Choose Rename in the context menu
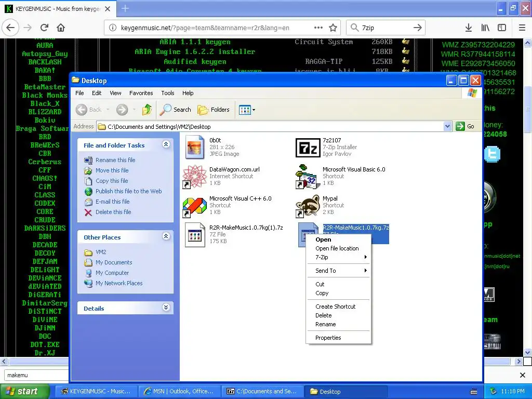The height and width of the screenshot is (399, 532). [x=338, y=324]
